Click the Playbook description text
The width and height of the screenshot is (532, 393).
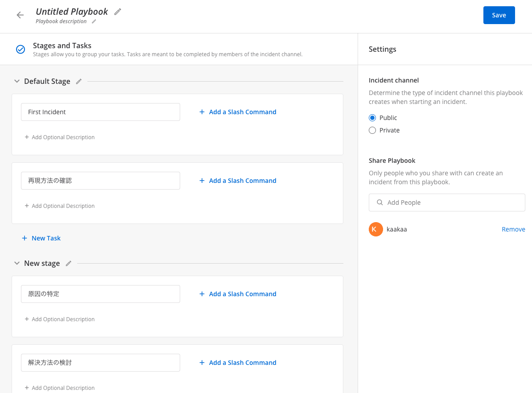[61, 21]
